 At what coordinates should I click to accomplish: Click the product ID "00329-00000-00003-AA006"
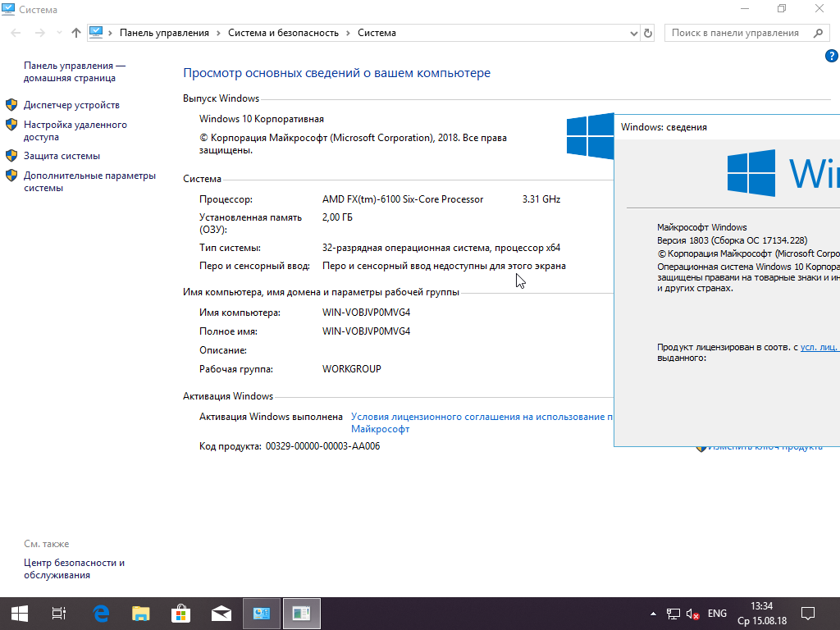pos(322,446)
